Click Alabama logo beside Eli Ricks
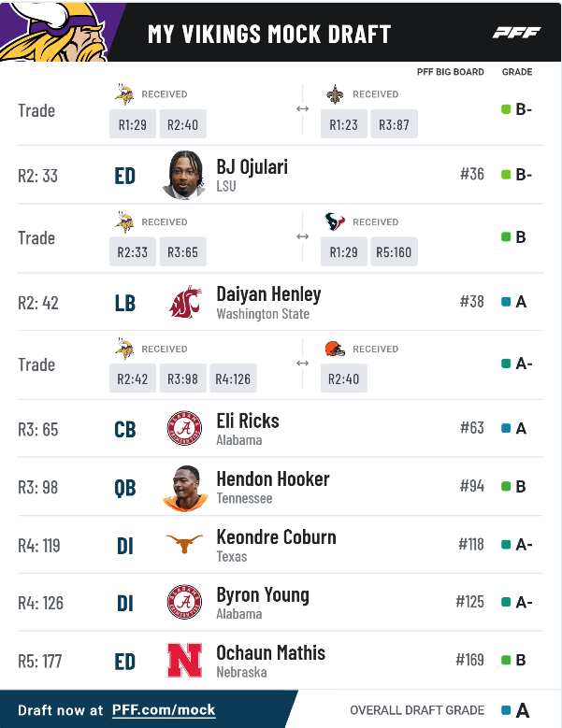Image resolution: width=562 pixels, height=728 pixels. [x=184, y=429]
